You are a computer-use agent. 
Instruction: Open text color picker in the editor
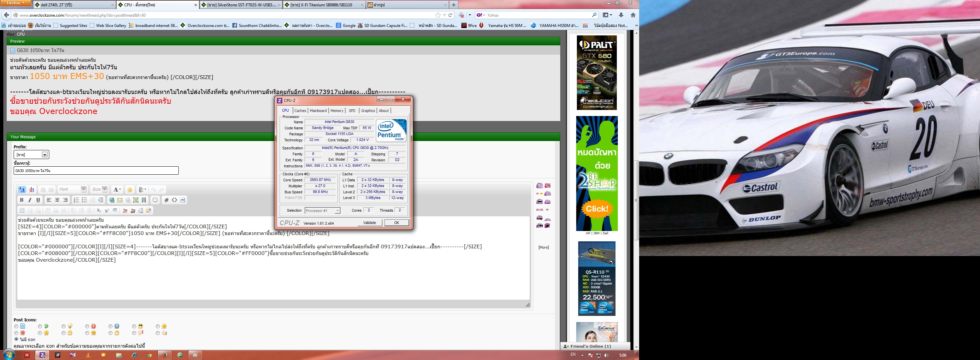[x=117, y=190]
